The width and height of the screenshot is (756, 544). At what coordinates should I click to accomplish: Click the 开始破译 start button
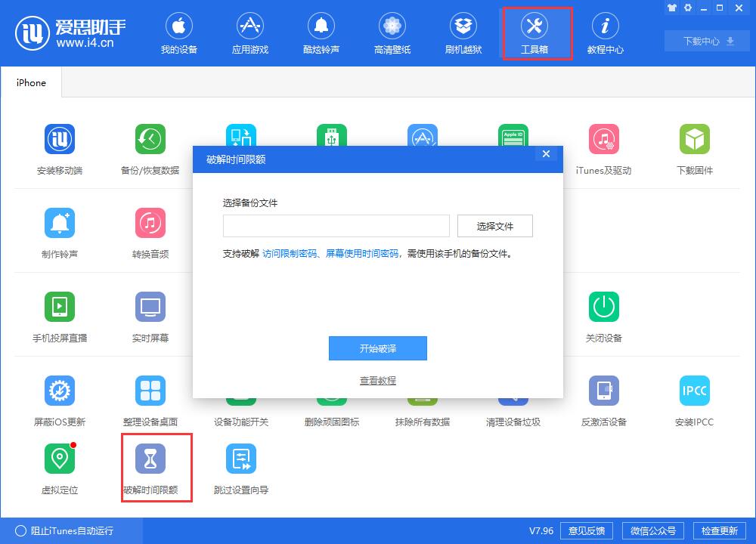[x=378, y=348]
